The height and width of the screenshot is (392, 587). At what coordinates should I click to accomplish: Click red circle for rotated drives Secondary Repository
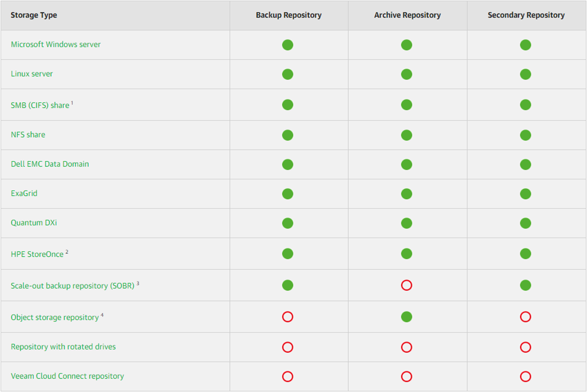[x=526, y=347]
